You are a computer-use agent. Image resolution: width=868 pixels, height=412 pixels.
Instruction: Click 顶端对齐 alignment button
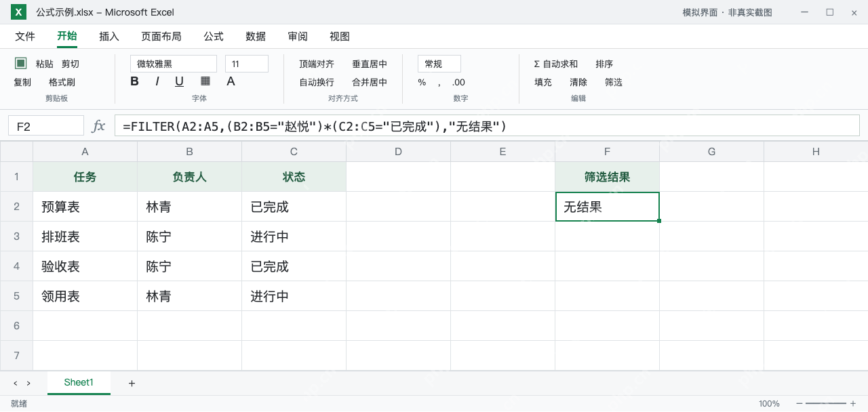(317, 64)
